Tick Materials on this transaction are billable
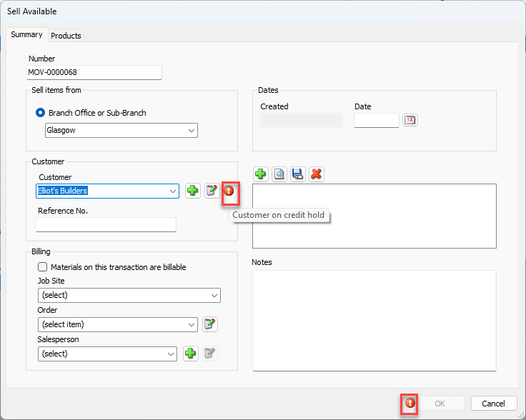The image size is (526, 420). (x=42, y=267)
